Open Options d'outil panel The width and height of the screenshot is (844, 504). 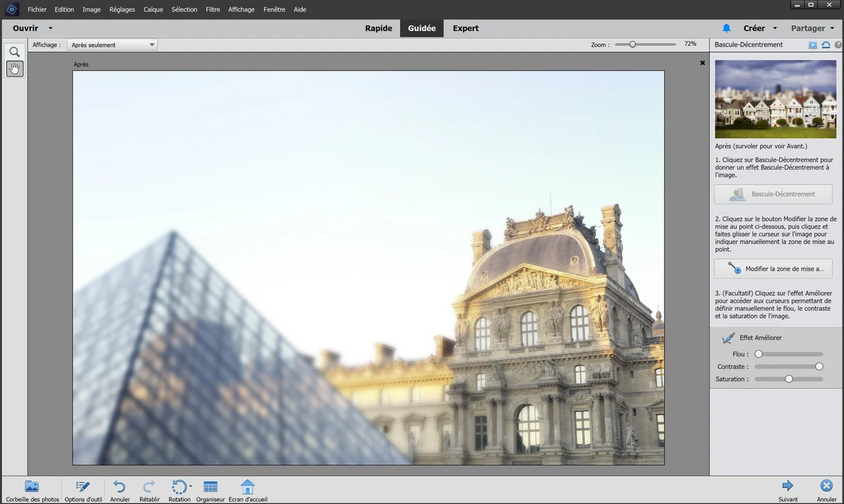pos(83,490)
